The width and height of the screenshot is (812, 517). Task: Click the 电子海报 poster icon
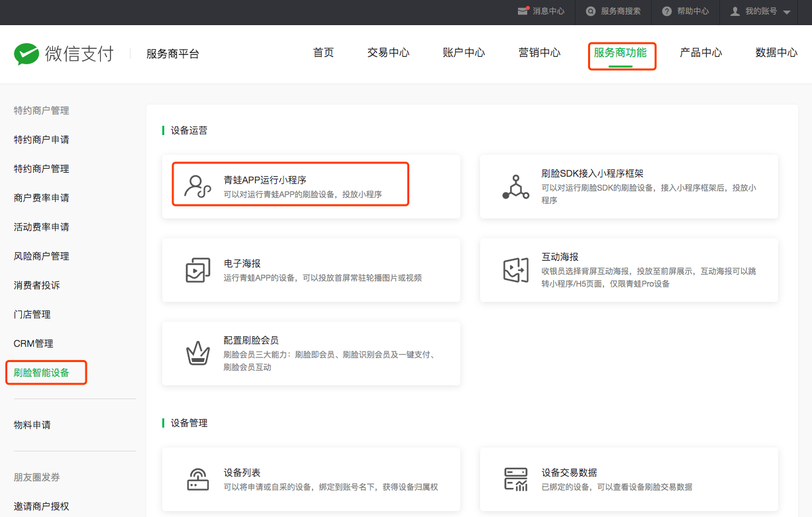(197, 270)
